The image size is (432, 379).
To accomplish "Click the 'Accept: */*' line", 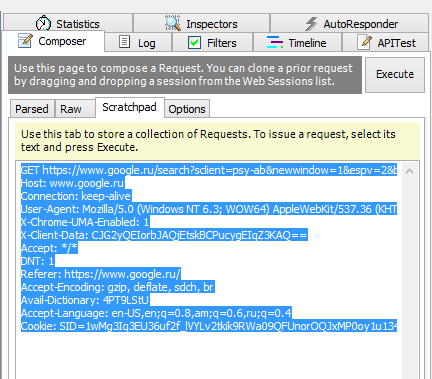I will (49, 248).
